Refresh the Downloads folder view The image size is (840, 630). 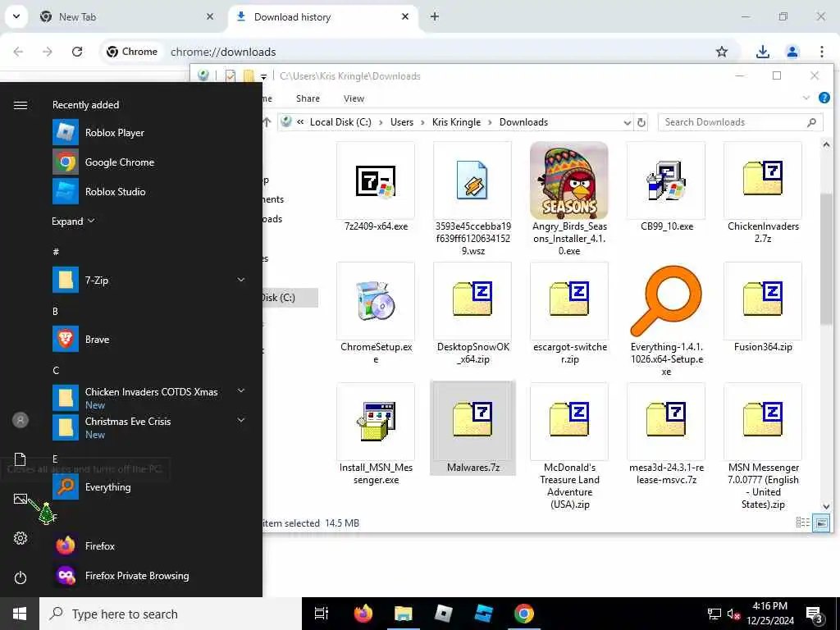(641, 123)
